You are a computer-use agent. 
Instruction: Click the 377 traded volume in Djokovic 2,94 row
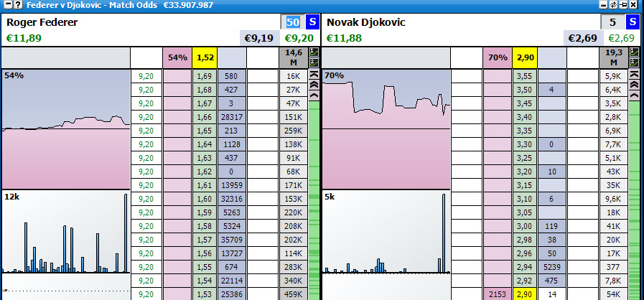pyautogui.click(x=614, y=267)
